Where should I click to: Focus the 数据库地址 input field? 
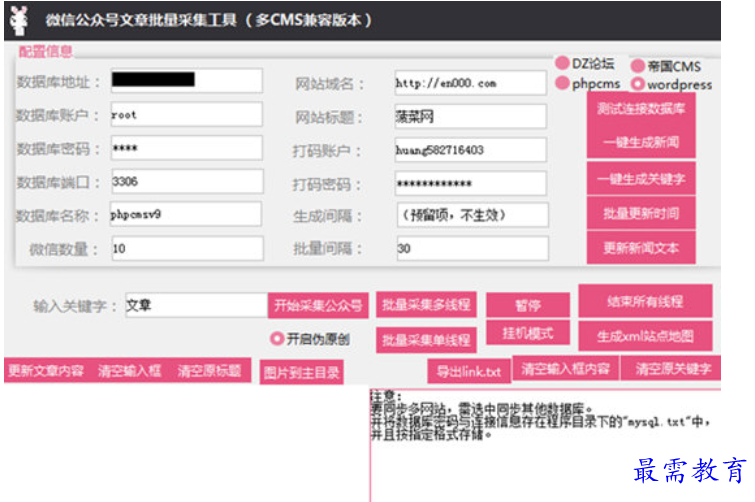[187, 80]
